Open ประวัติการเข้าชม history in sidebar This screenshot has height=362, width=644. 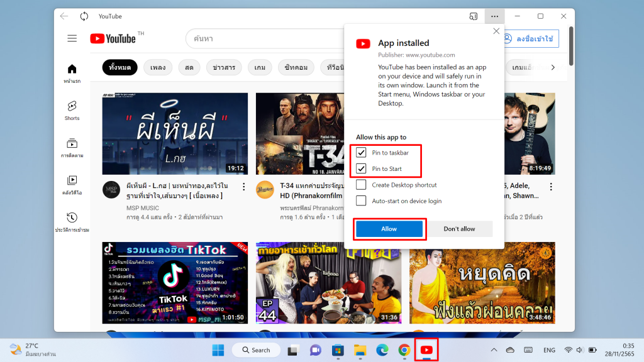(x=72, y=222)
